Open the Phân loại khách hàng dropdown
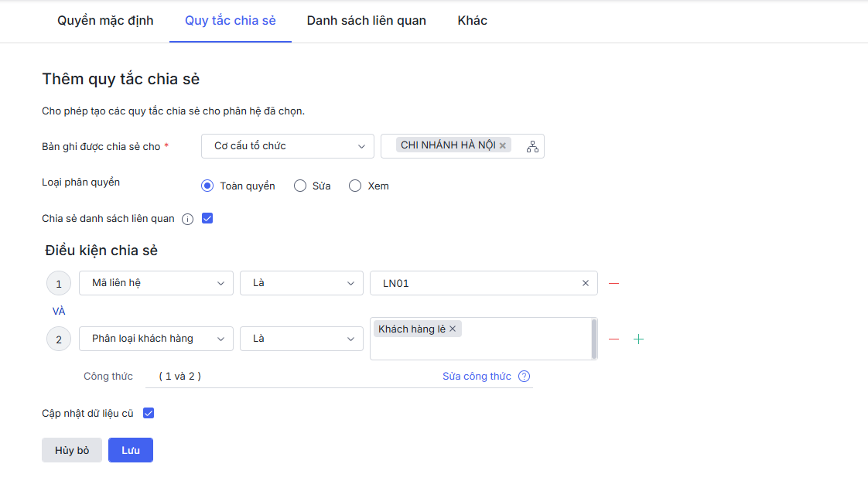The image size is (868, 498). pos(155,339)
